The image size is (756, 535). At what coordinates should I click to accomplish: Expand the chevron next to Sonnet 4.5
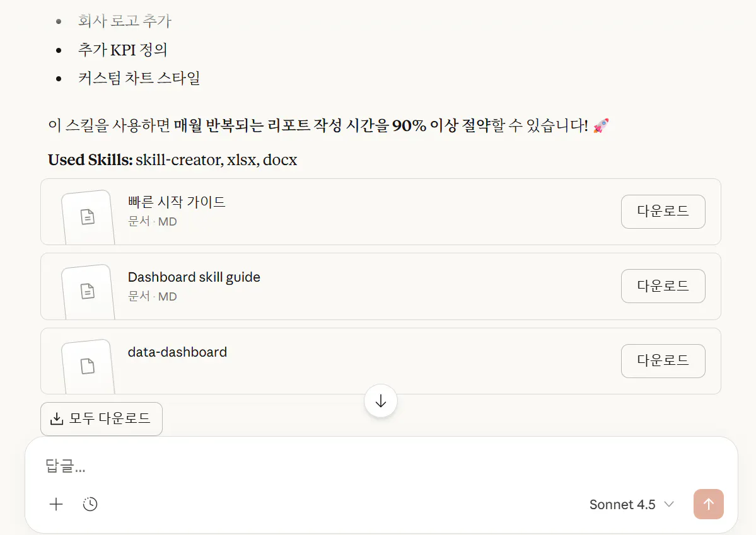coord(670,505)
